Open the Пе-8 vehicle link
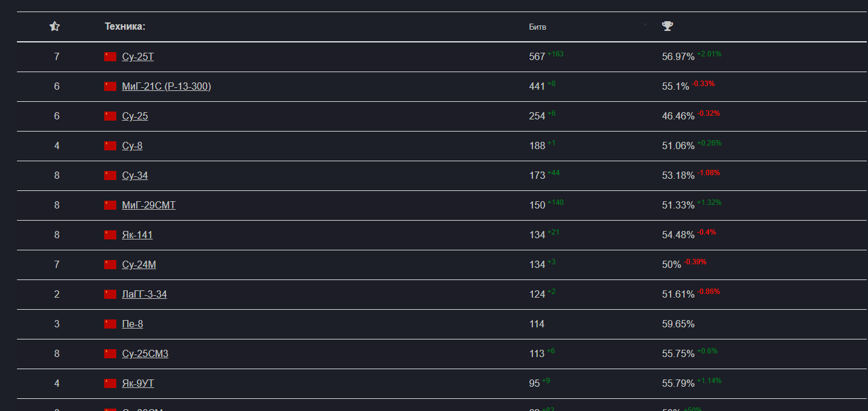 (x=132, y=324)
